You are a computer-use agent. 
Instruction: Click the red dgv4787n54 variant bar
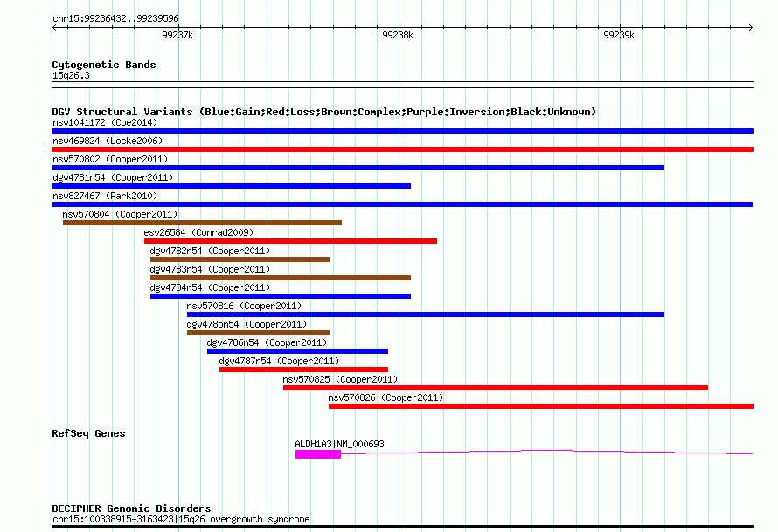(x=303, y=370)
